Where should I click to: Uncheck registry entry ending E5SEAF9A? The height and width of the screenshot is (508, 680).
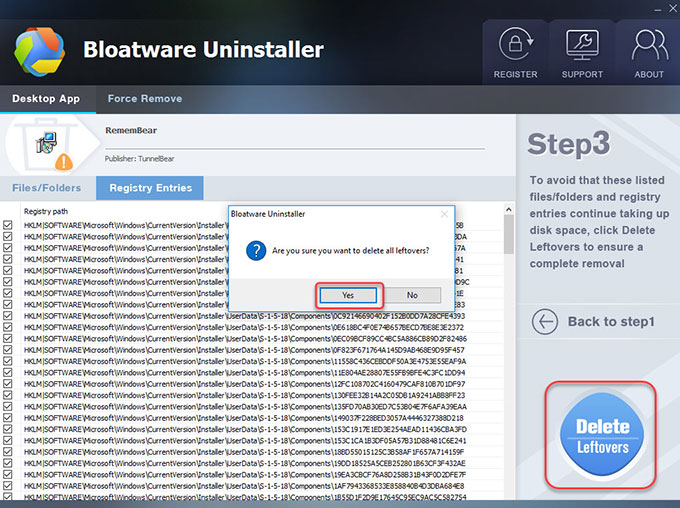(7, 361)
